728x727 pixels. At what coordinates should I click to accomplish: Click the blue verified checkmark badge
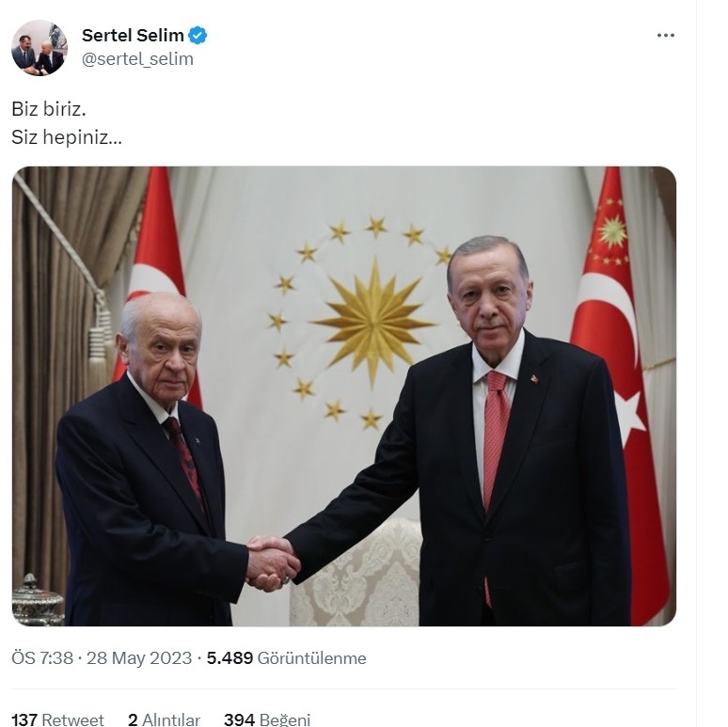(x=198, y=36)
